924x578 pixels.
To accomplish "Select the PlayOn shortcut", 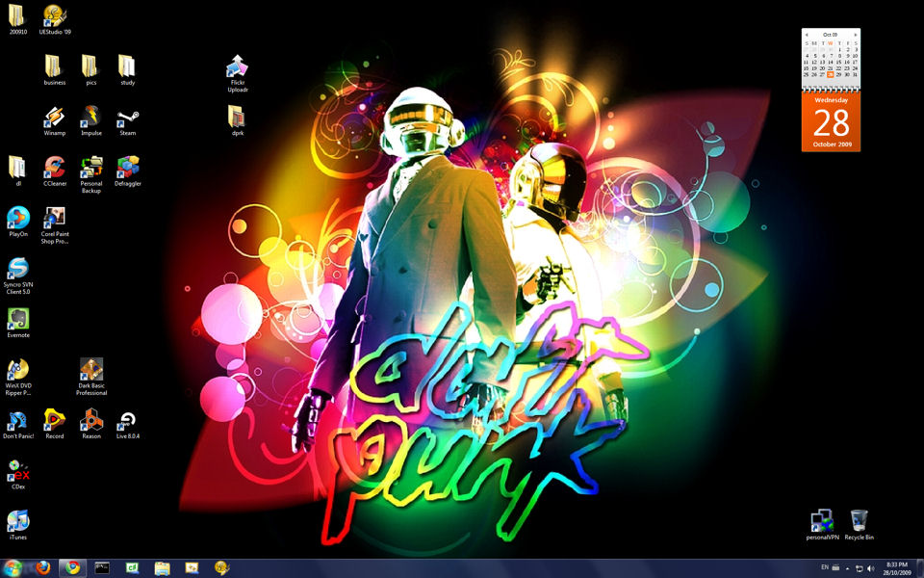I will 17,222.
